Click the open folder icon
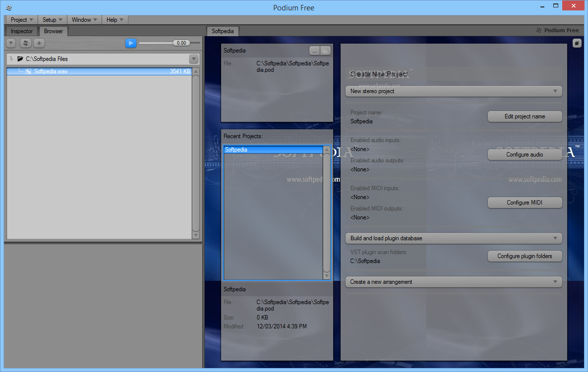The image size is (588, 372). [20, 59]
